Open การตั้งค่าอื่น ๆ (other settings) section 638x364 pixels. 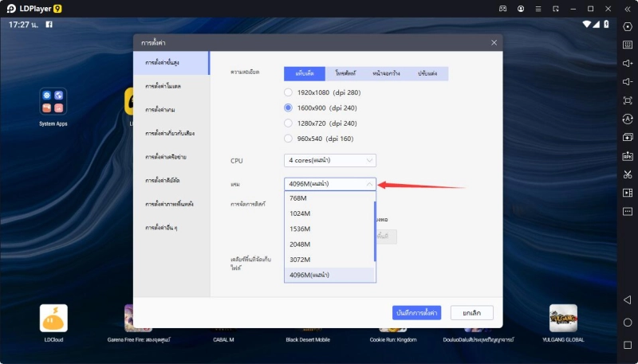click(171, 228)
